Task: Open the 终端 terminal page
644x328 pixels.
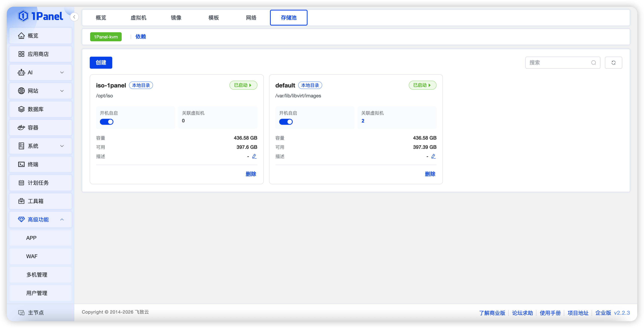Action: [41, 164]
